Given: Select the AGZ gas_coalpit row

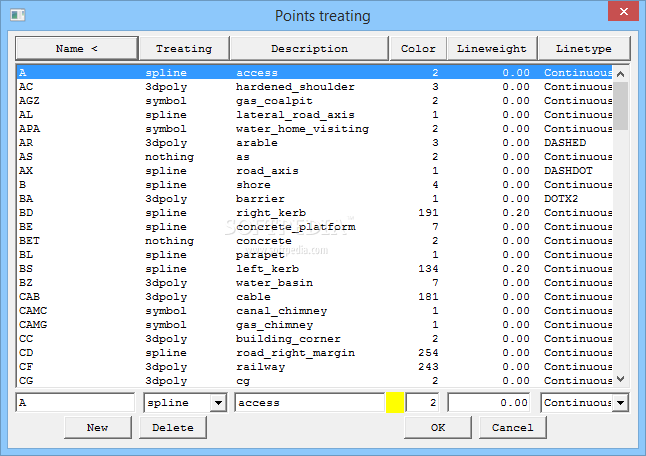Looking at the screenshot, I should point(315,101).
